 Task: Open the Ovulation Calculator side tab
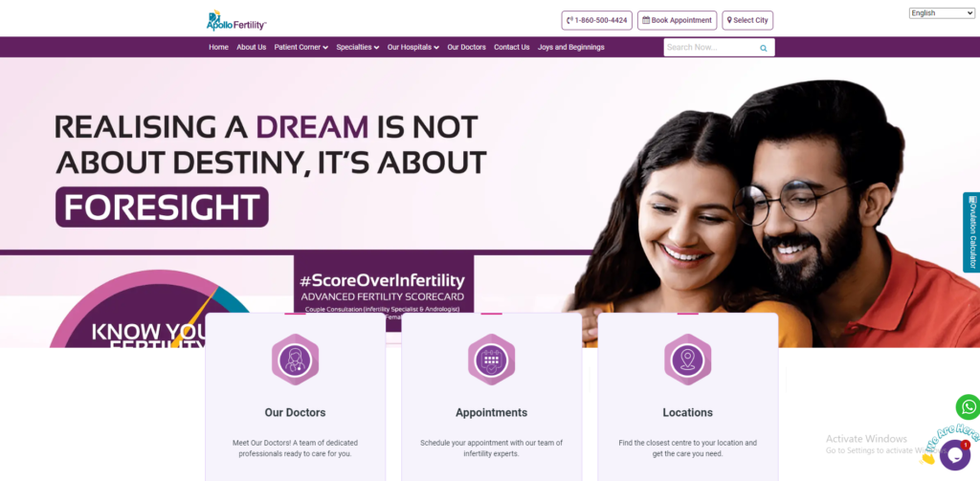(972, 232)
